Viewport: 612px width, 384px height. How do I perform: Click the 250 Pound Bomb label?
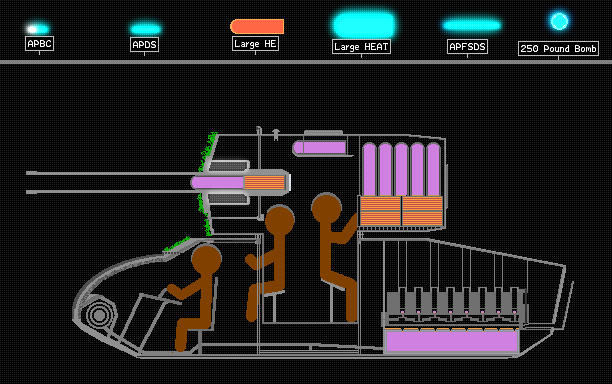[558, 49]
